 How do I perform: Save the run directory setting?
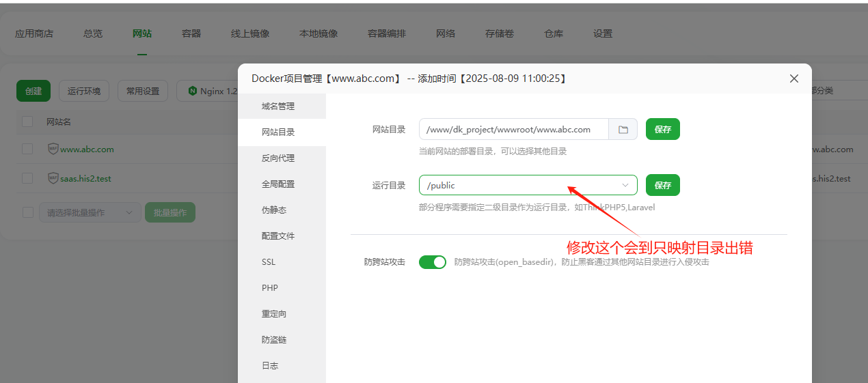(662, 186)
